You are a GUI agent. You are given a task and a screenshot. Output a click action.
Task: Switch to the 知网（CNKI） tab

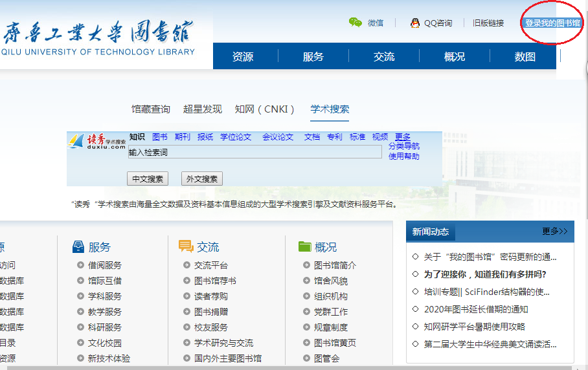(265, 109)
